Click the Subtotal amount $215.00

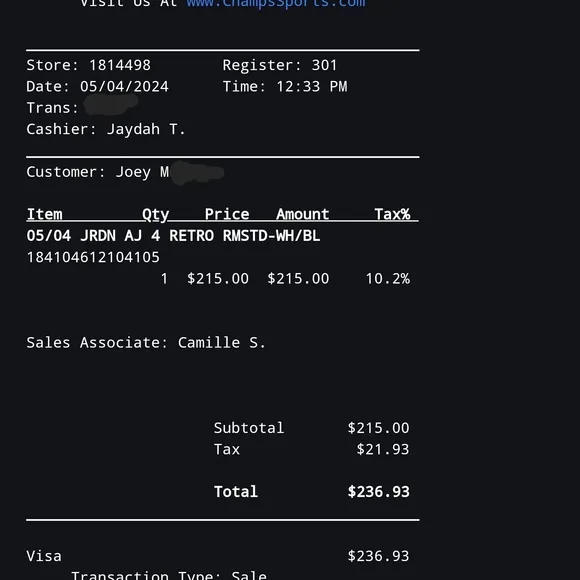point(378,428)
